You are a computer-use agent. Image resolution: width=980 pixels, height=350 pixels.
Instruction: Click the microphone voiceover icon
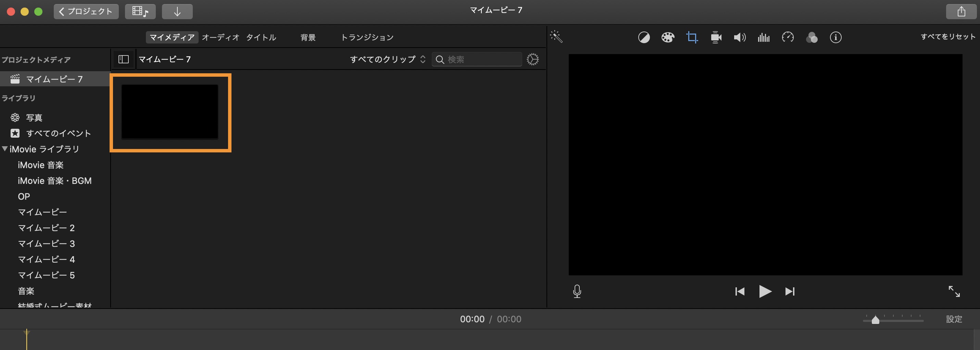coord(577,291)
